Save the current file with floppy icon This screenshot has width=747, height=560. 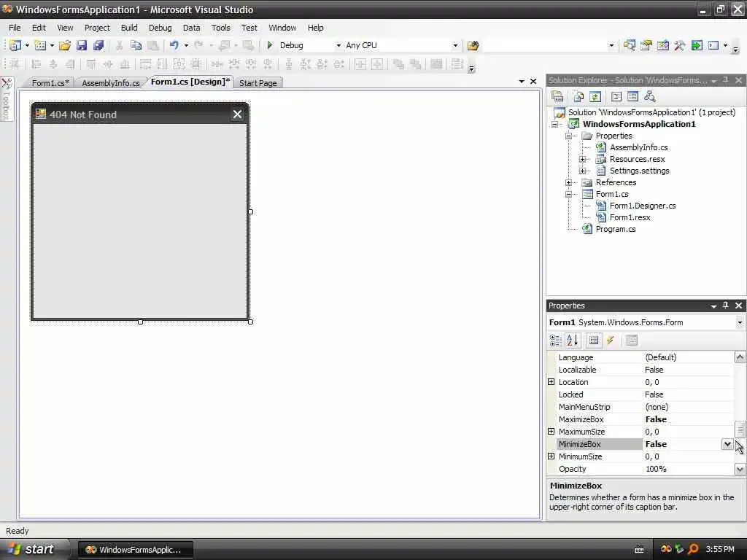(82, 45)
